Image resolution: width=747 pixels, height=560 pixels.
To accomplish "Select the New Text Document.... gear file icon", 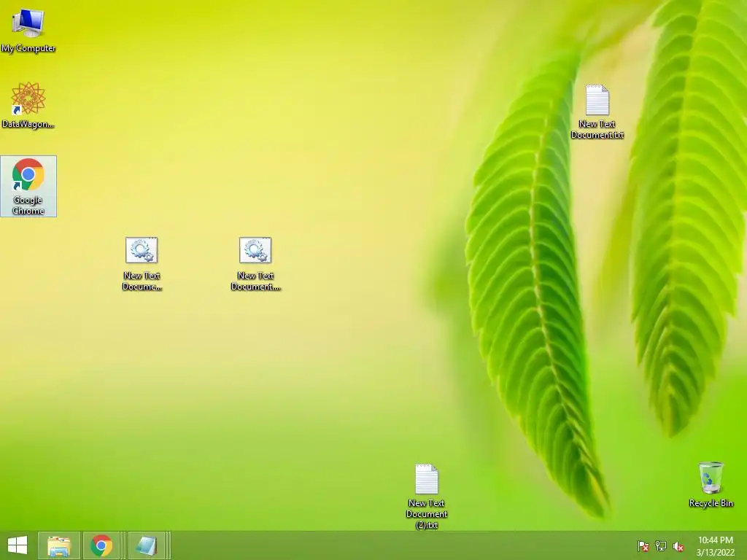I will coord(255,263).
